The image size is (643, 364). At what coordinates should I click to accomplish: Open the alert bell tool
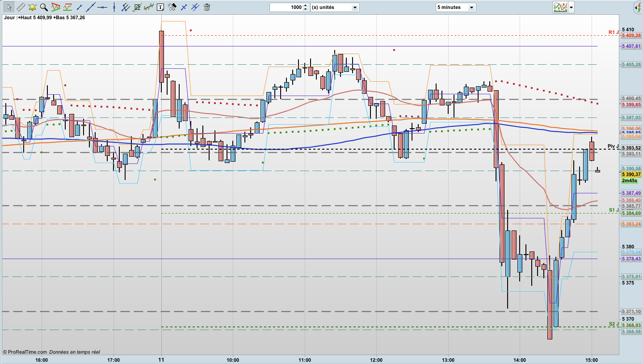pyautogui.click(x=32, y=7)
